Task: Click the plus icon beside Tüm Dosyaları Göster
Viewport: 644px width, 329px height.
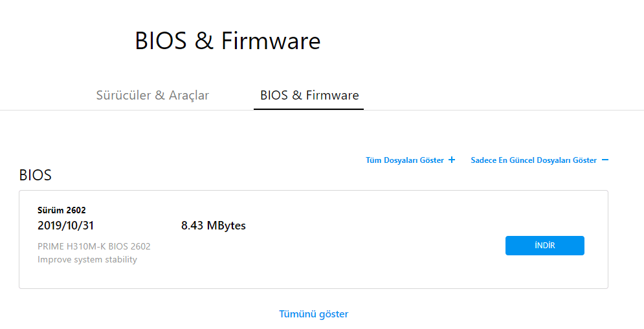Action: pos(452,160)
